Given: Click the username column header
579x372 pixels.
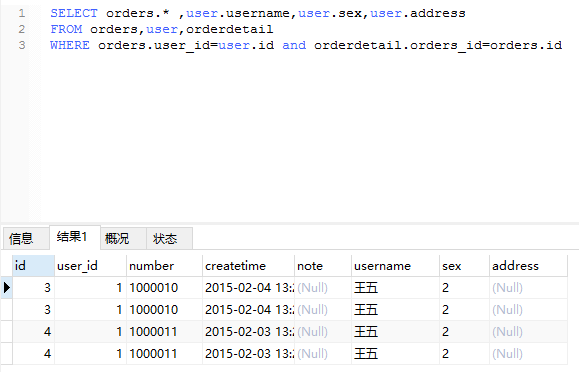Looking at the screenshot, I should pos(395,266).
